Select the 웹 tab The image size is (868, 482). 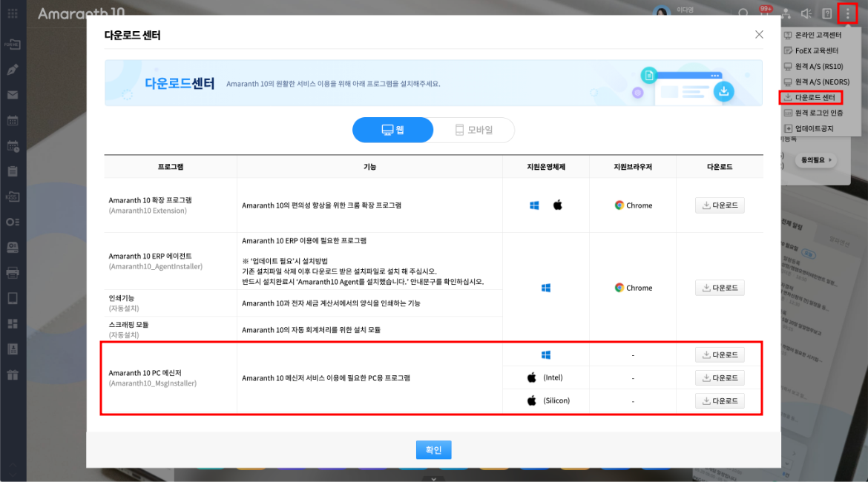click(x=392, y=130)
